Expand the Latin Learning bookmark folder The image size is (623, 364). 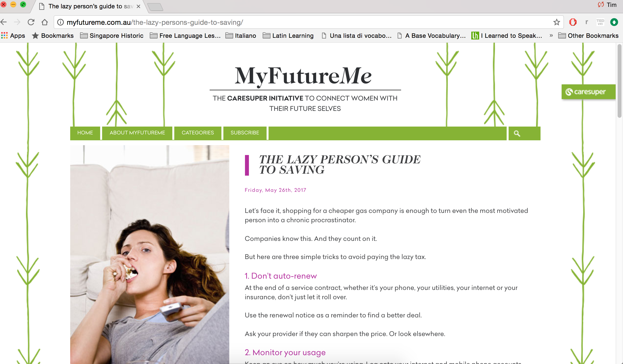[288, 36]
